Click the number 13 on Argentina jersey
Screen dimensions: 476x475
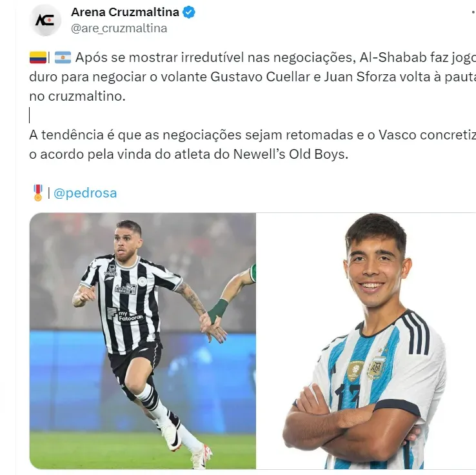point(348,396)
